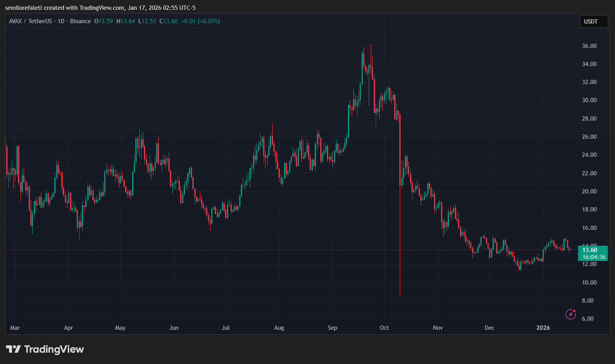The width and height of the screenshot is (615, 364).
Task: Click the purple lightning bolt icon
Action: (571, 314)
